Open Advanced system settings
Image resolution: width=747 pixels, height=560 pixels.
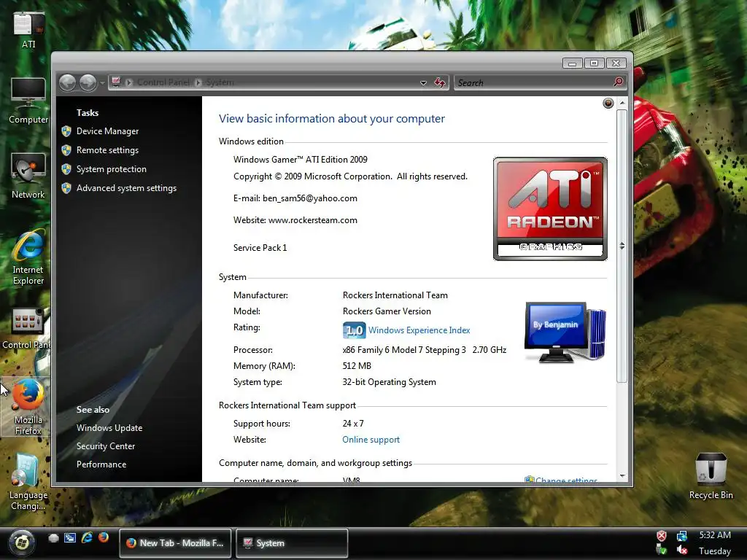[x=126, y=188]
